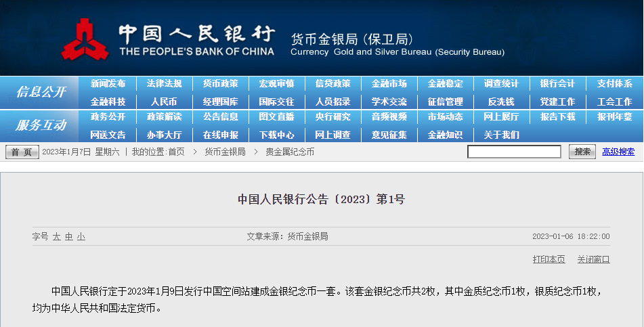
Task: Set font size to 小
Action: pyautogui.click(x=81, y=237)
